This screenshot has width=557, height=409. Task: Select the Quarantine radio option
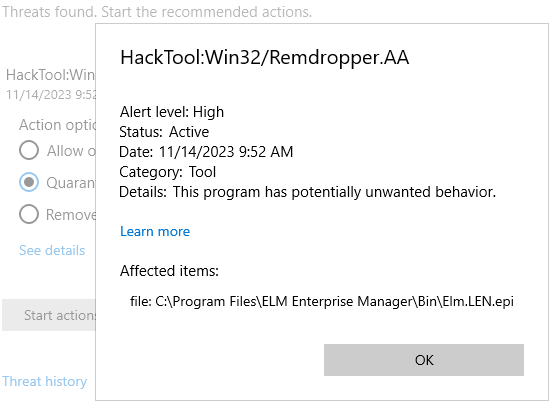[x=29, y=182]
